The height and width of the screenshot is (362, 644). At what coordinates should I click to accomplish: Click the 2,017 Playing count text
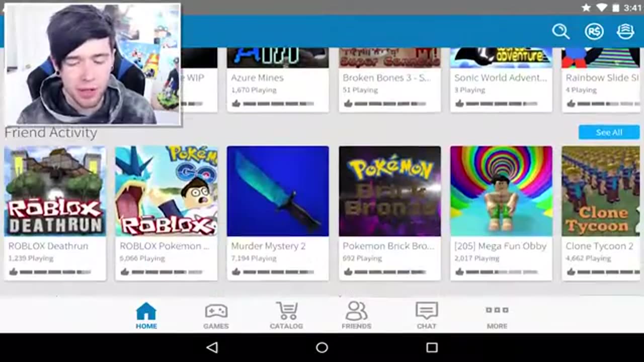click(x=476, y=258)
